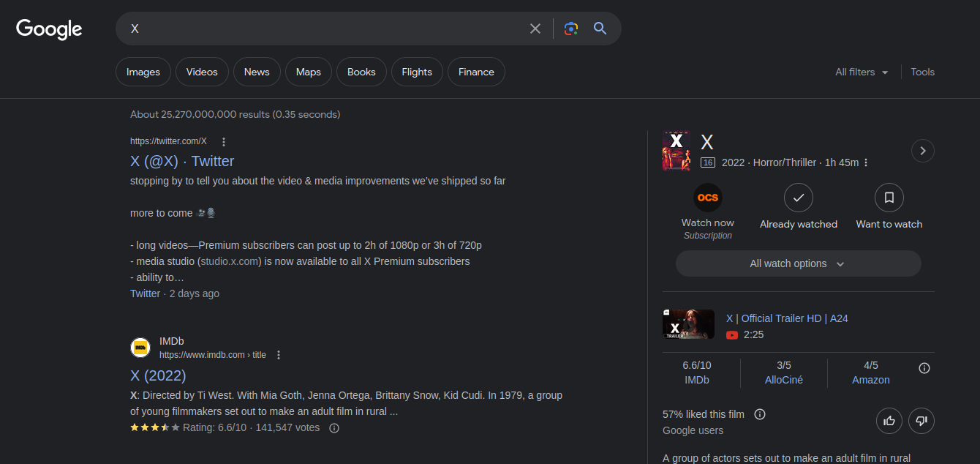Screen dimensions: 980x464
Task: Click the OCS Watch now icon
Action: click(707, 198)
